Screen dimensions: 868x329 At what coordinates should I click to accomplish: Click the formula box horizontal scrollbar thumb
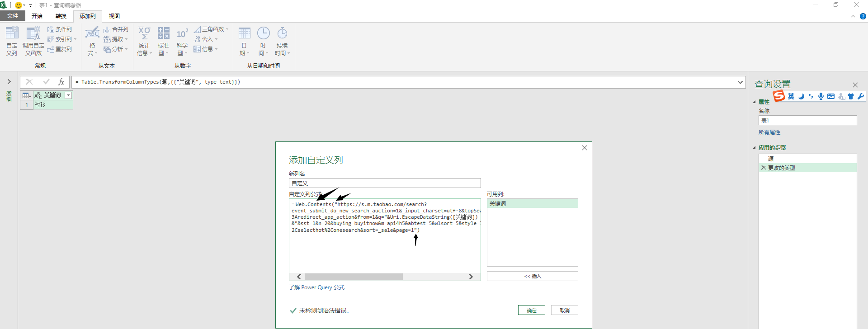click(354, 277)
